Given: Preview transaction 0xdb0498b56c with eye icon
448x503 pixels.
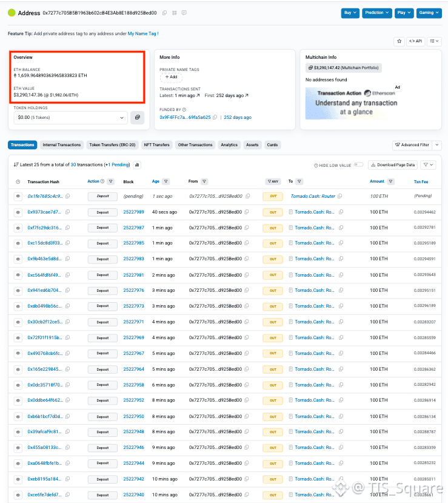Looking at the screenshot, I should (18, 306).
